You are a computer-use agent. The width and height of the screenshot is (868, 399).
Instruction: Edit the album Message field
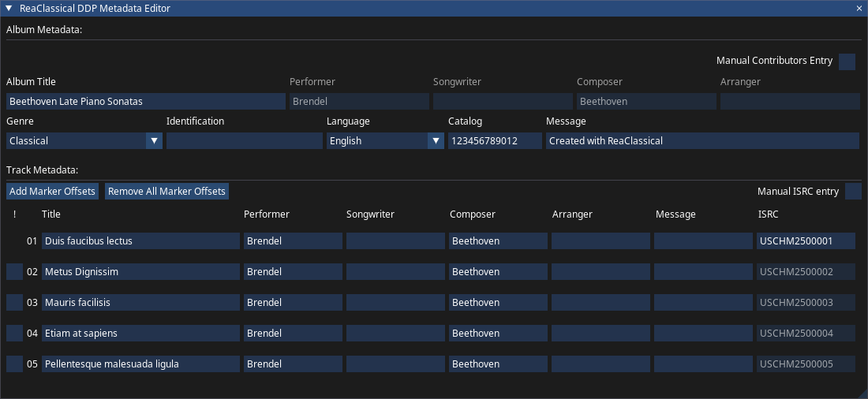click(702, 140)
